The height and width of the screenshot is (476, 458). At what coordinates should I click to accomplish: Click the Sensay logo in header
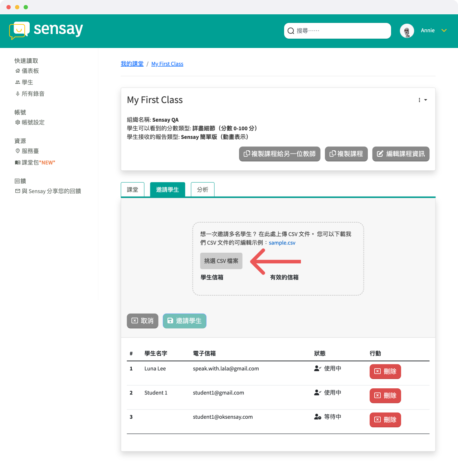pos(46,30)
